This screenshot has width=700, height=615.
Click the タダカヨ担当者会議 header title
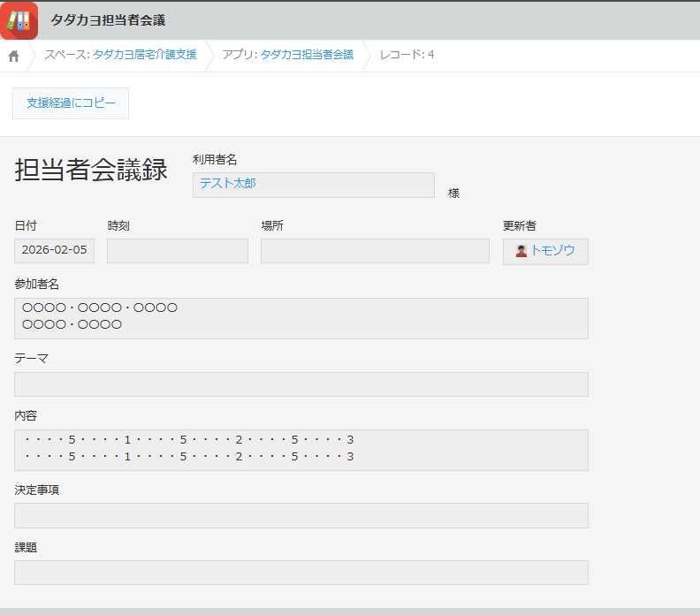click(x=108, y=20)
